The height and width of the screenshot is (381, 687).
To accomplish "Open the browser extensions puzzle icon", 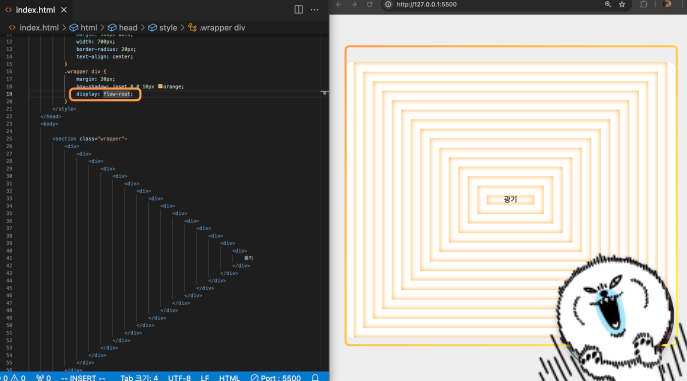I will tap(644, 4).
